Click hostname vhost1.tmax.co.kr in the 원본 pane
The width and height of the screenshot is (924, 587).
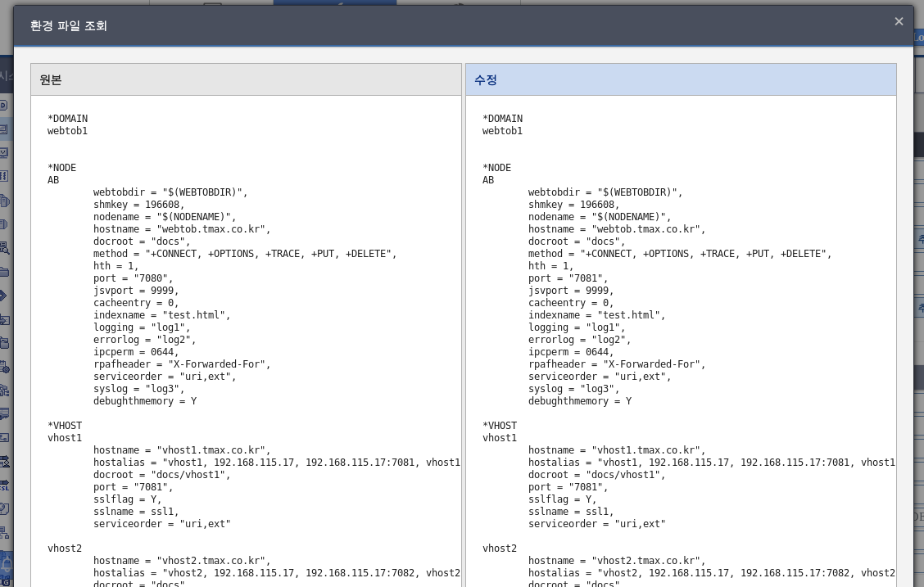(182, 450)
